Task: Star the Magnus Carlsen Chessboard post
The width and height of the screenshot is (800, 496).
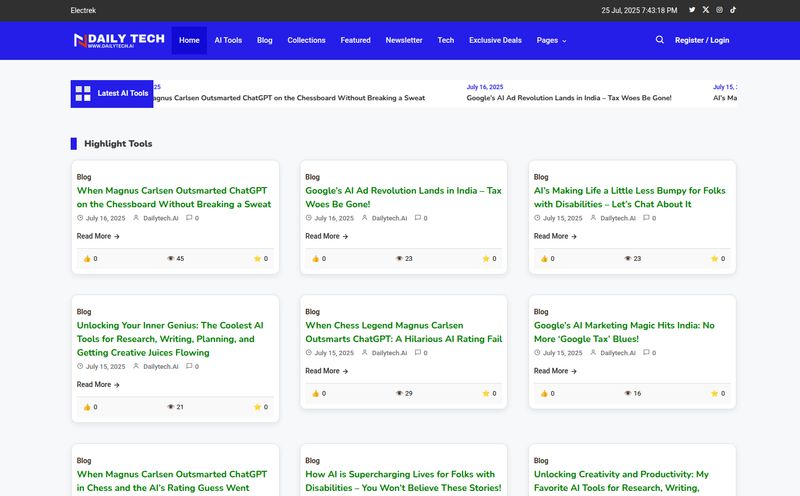Action: (x=257, y=259)
